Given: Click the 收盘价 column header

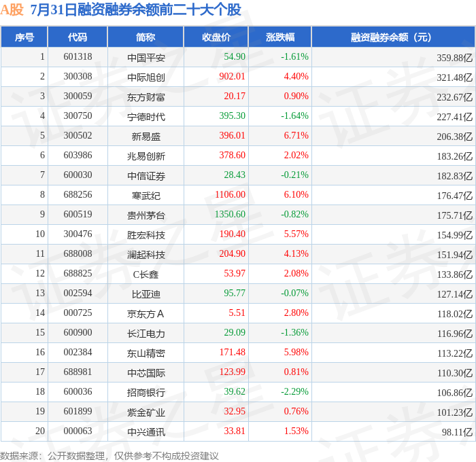Looking at the screenshot, I should coord(216,37).
